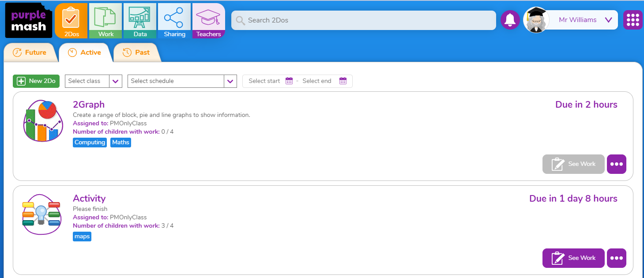Open the Select schedule dropdown
Viewport: 644px width, 278px height.
(x=182, y=81)
